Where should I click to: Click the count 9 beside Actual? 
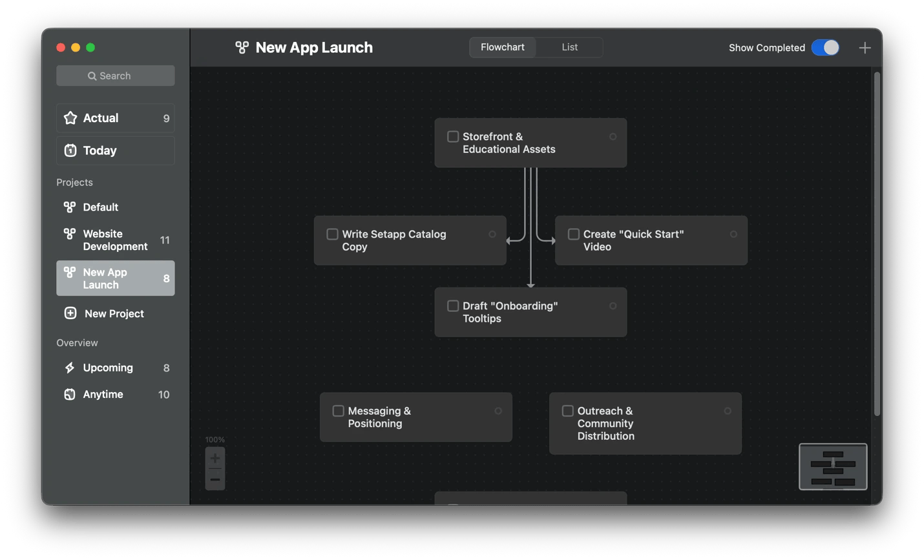(166, 118)
